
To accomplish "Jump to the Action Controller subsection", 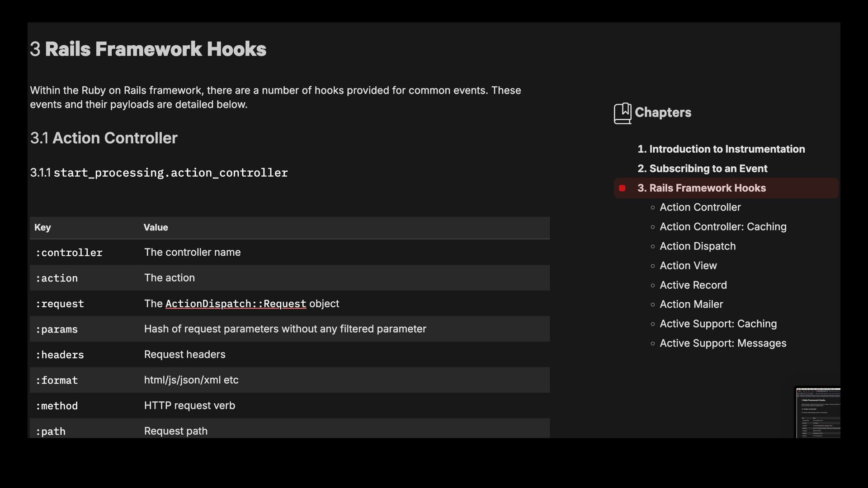I will coord(700,207).
